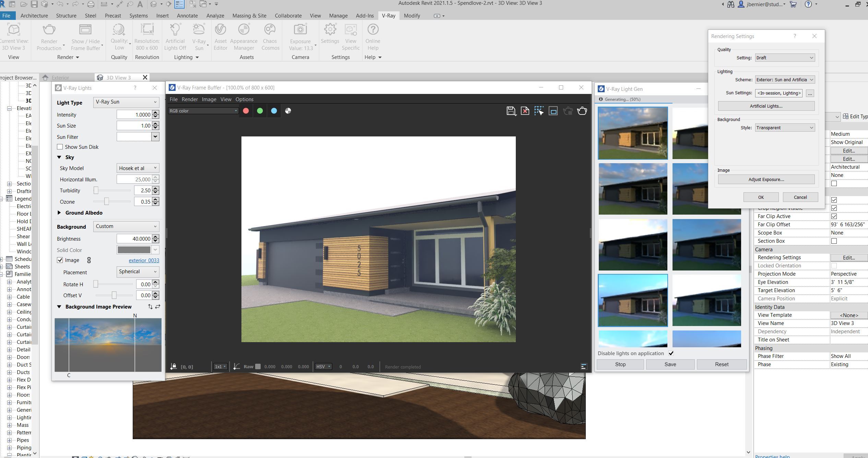Toggle track mouse render icon in Frame Buffer
This screenshot has height=458, width=868.
coord(539,111)
